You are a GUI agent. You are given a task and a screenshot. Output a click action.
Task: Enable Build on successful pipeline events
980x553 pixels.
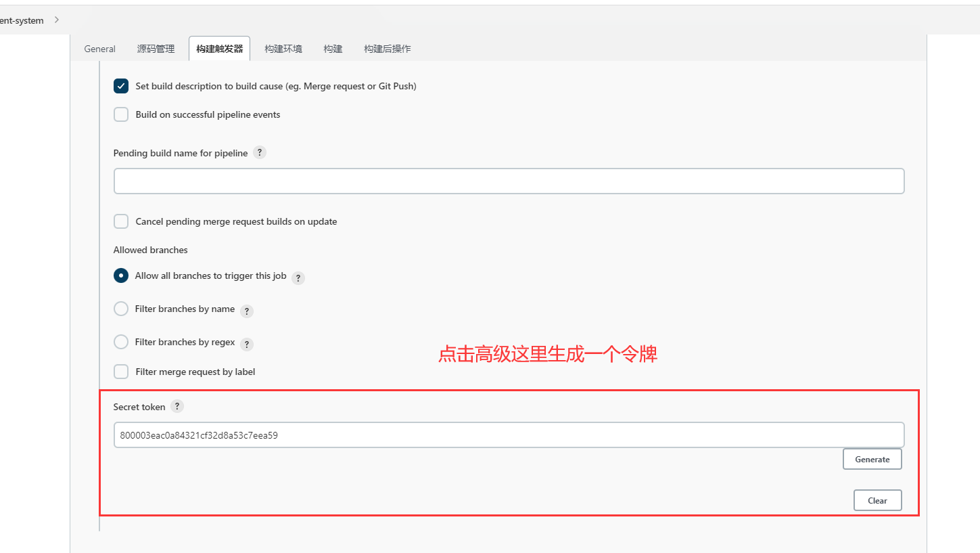click(x=121, y=114)
